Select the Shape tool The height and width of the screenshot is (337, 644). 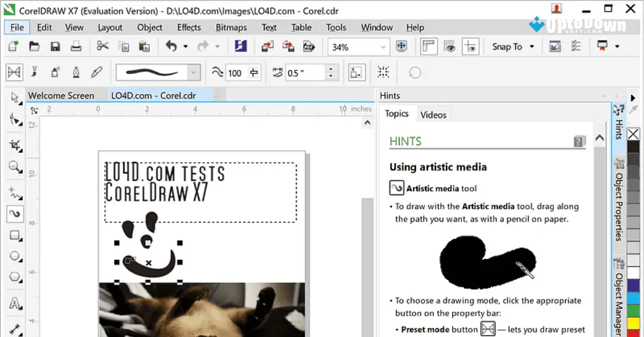[14, 119]
